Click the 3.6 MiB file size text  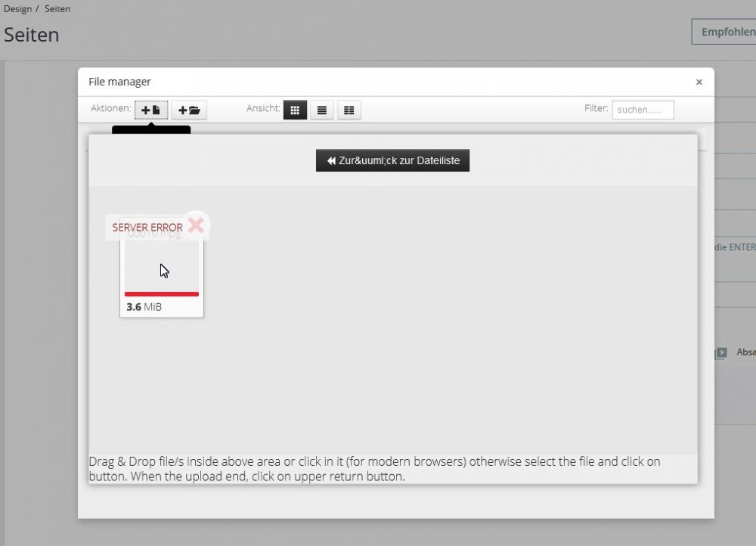pos(144,307)
